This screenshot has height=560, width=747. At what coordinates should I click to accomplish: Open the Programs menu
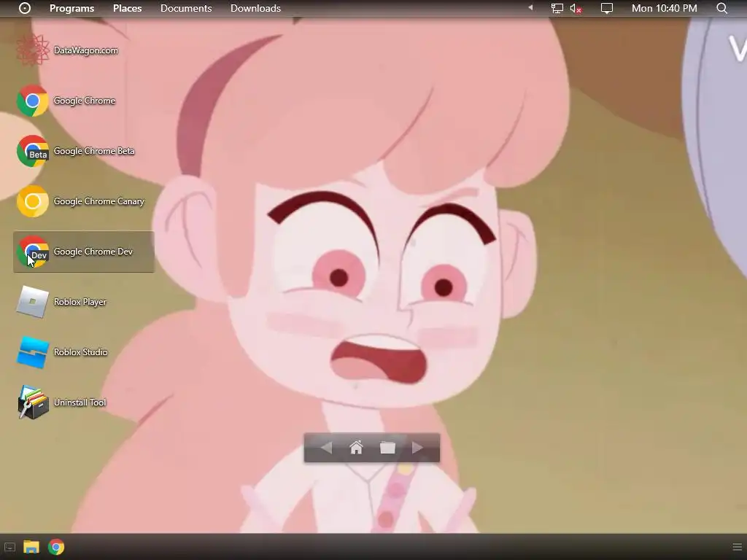(x=72, y=8)
